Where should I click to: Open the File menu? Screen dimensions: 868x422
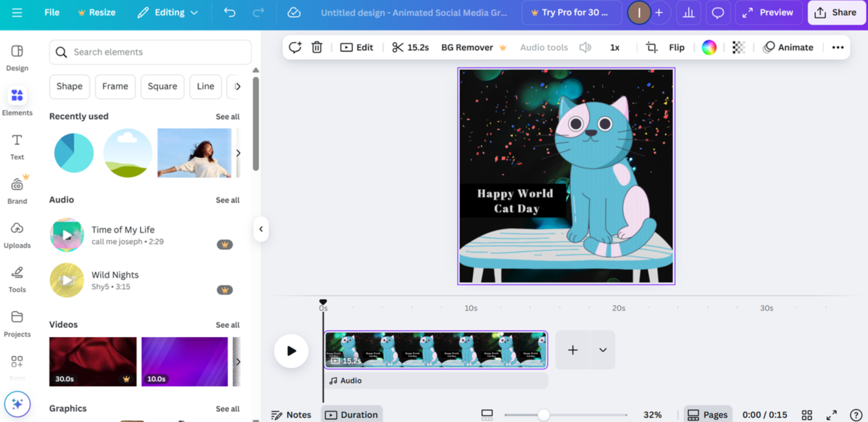tap(52, 13)
